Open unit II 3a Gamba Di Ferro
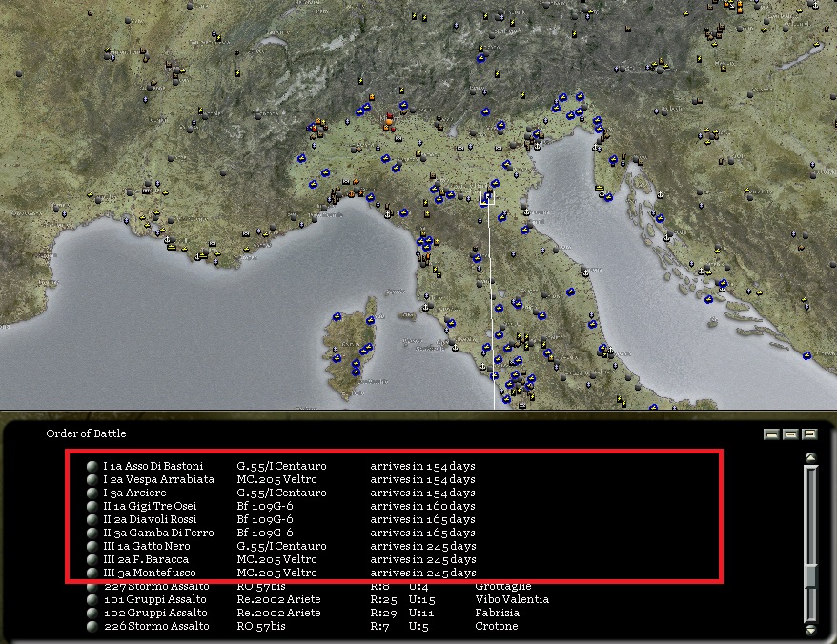The height and width of the screenshot is (644, 837). [158, 533]
